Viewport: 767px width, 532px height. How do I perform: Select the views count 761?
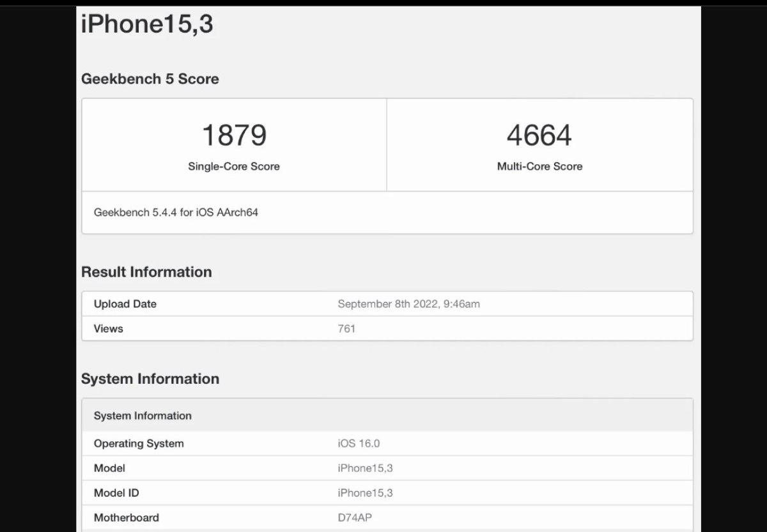pos(346,329)
